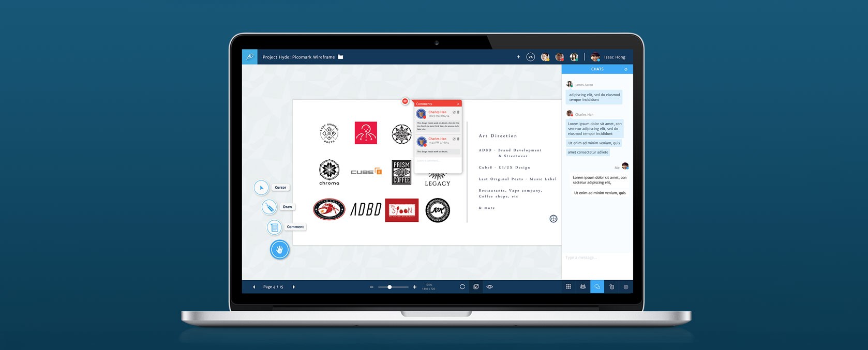868x350 pixels.
Task: Select the Comment tool
Action: (x=274, y=227)
